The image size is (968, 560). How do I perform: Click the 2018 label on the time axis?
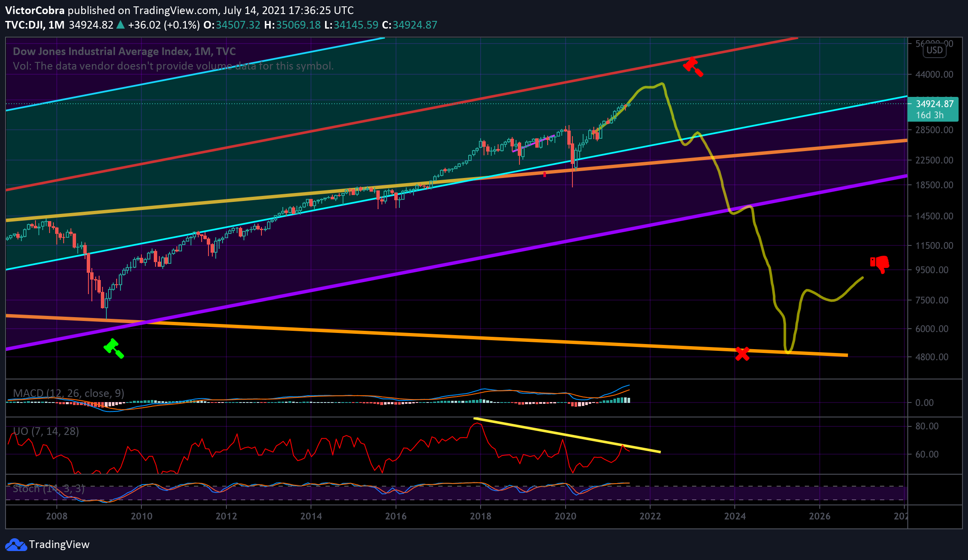481,516
